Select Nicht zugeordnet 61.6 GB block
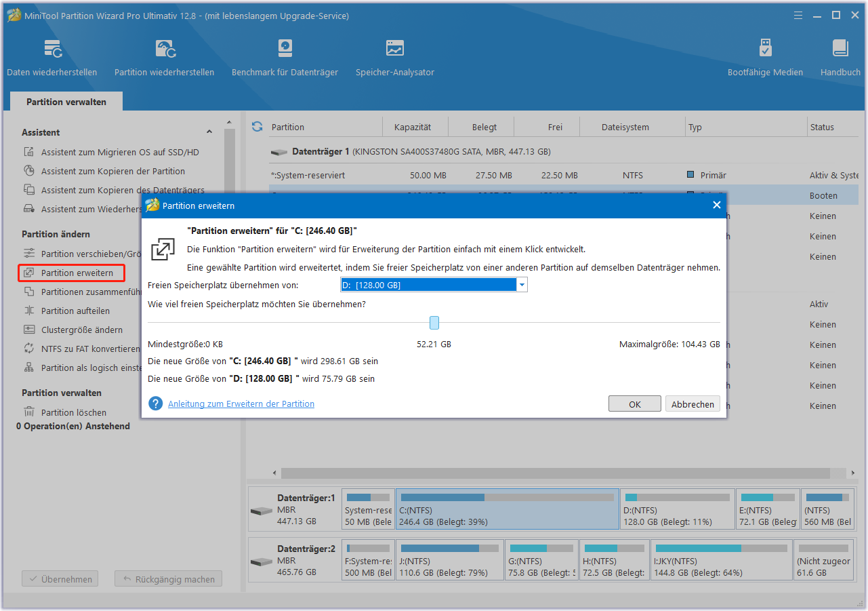The width and height of the screenshot is (868, 611). [x=823, y=561]
